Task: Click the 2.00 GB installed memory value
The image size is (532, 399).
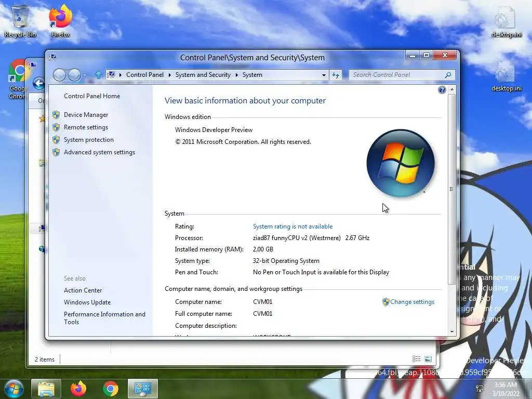Action: click(263, 249)
